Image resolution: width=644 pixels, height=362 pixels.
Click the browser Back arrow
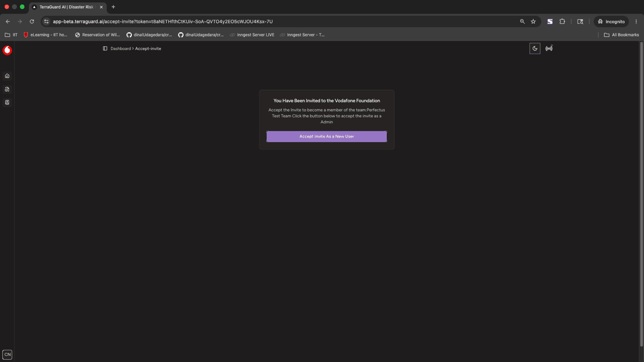pyautogui.click(x=8, y=22)
